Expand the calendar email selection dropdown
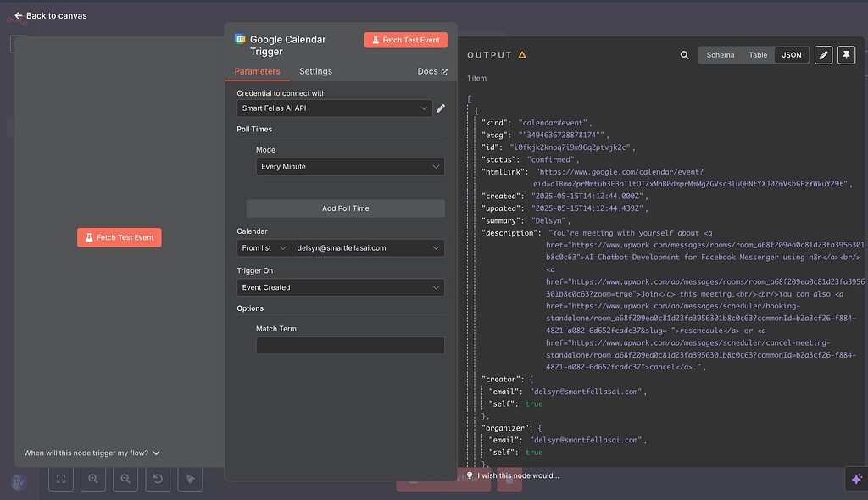Screen dimensions: 868x500 point(367,248)
